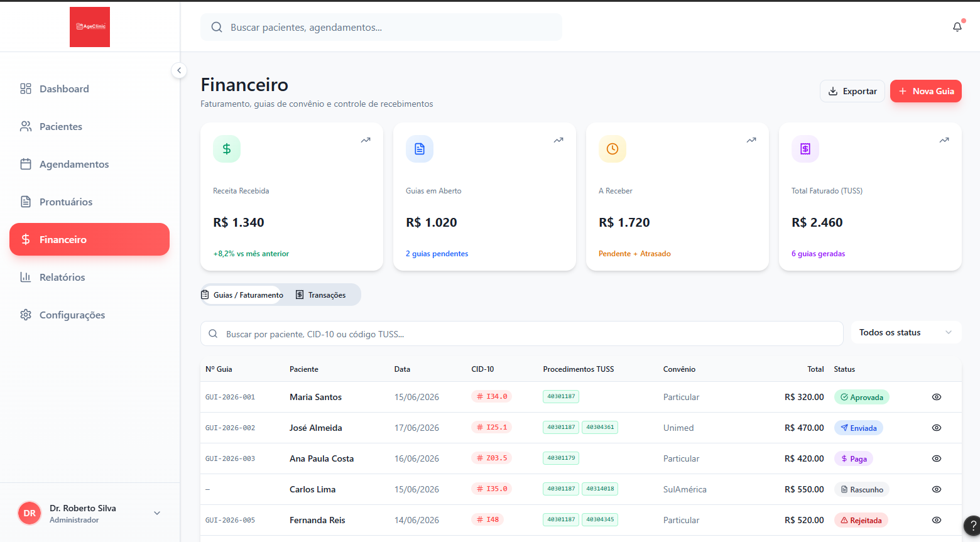
Task: Click guia number GUI-2026-003
Action: pos(231,458)
